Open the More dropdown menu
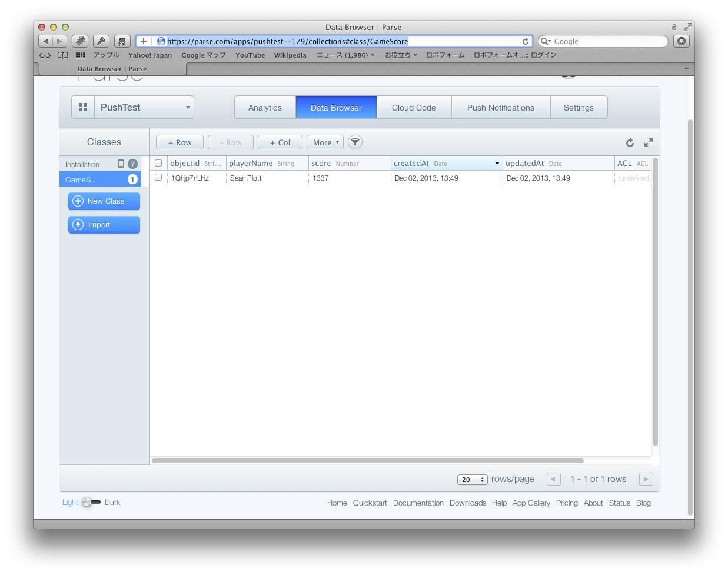The image size is (728, 575). 325,142
